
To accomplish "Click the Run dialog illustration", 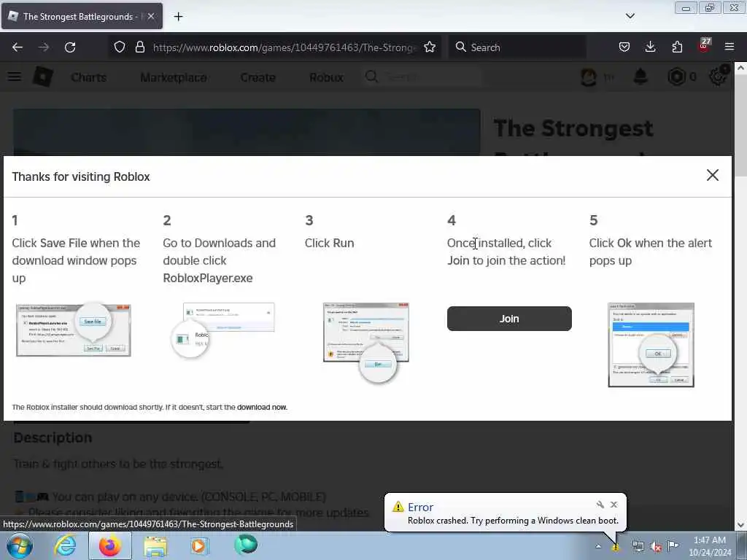I will (366, 343).
